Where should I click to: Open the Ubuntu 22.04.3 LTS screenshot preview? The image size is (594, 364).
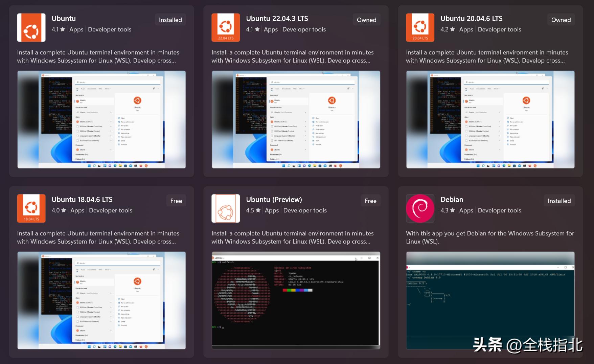pyautogui.click(x=296, y=119)
